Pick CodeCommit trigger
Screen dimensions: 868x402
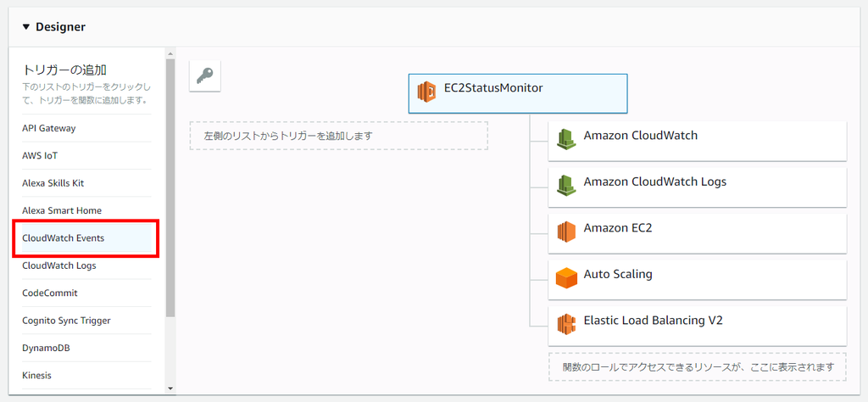coord(50,293)
